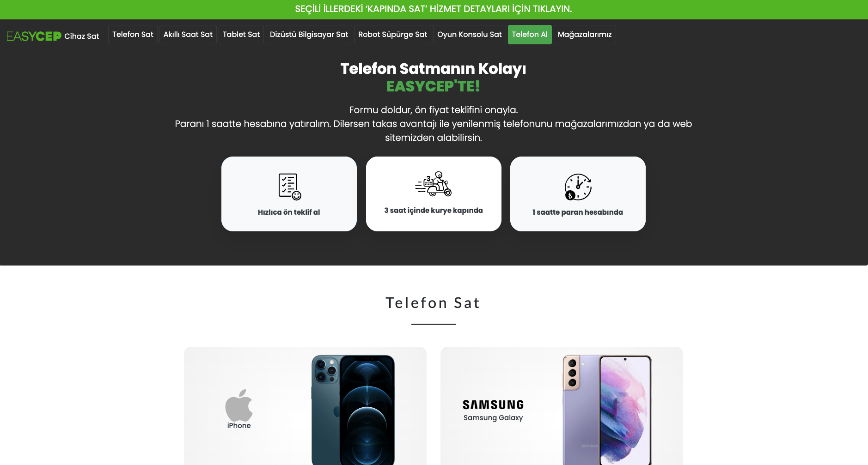
Task: Click the courier scooter icon
Action: click(434, 184)
